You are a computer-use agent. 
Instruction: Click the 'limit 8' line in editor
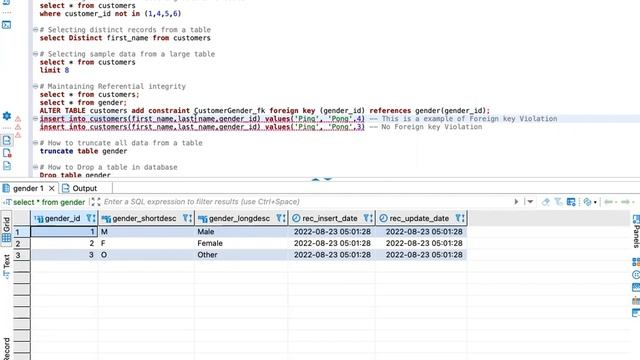coord(54,70)
